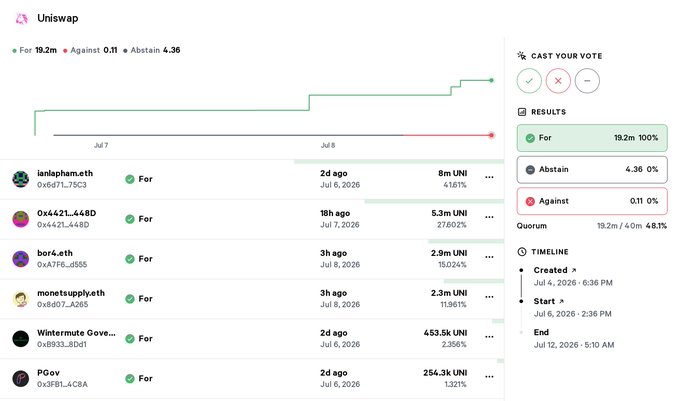Image resolution: width=680 pixels, height=401 pixels.
Task: Click the End date Jul 12, 2026
Action: coord(574,345)
